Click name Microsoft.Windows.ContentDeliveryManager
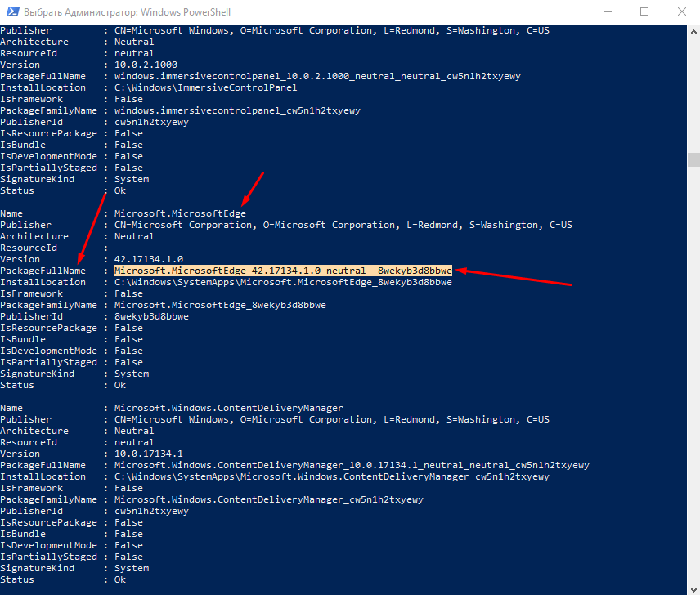Viewport: 700px width, 595px height. tap(229, 408)
